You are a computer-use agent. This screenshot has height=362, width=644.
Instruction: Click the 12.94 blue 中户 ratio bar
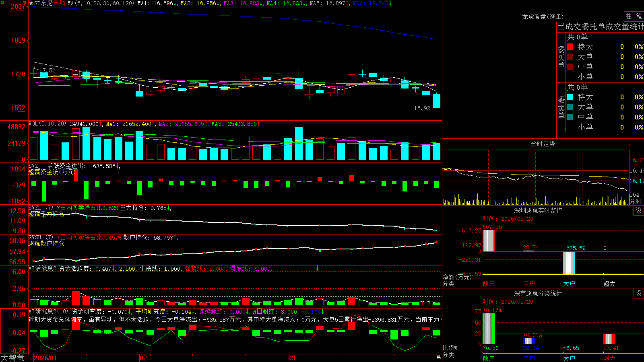pos(529,341)
